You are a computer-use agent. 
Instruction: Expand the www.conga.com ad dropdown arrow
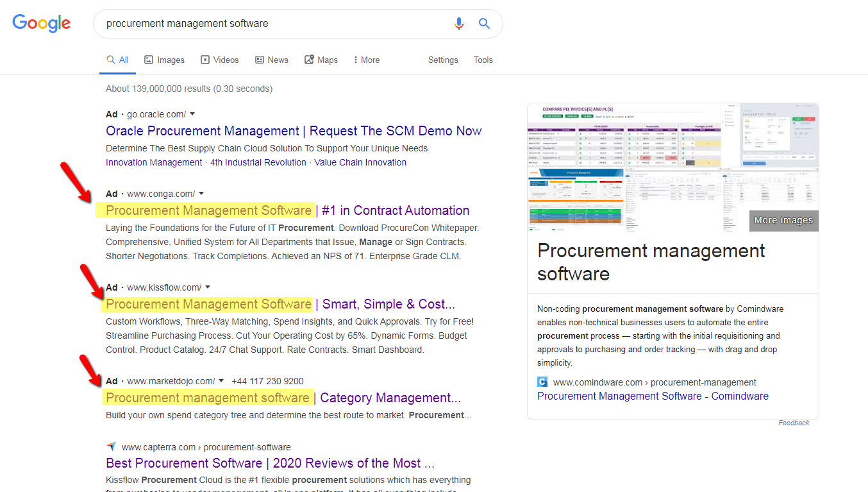(201, 194)
